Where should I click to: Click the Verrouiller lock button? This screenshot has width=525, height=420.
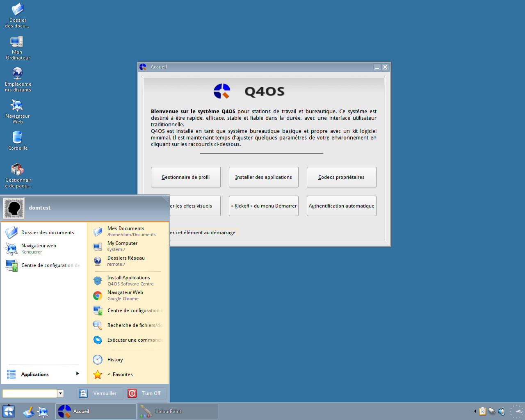(x=100, y=393)
